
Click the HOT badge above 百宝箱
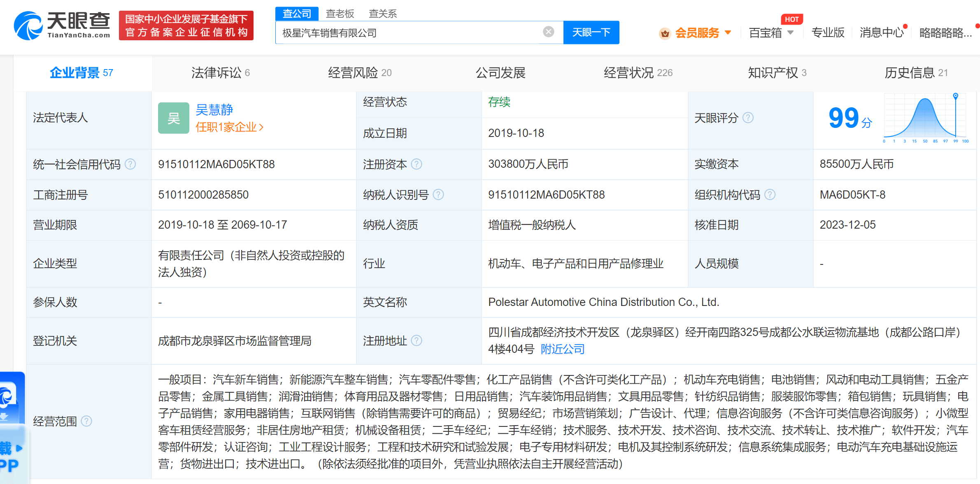click(791, 19)
